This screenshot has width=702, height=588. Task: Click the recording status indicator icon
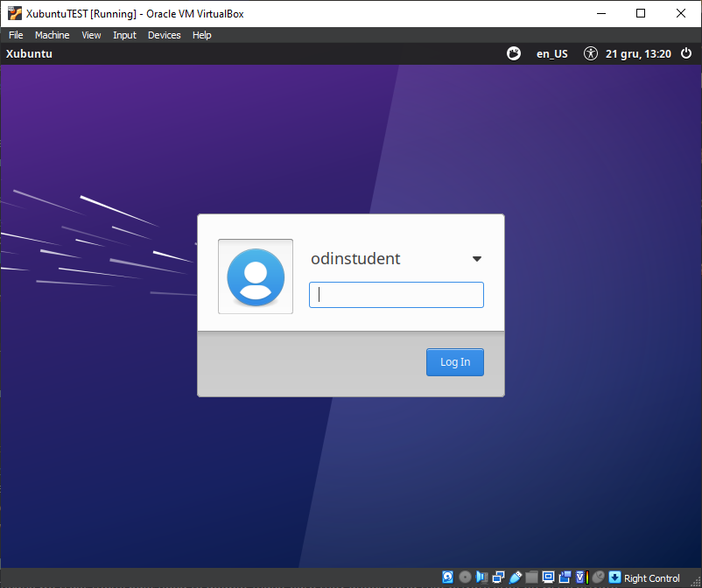pyautogui.click(x=565, y=577)
